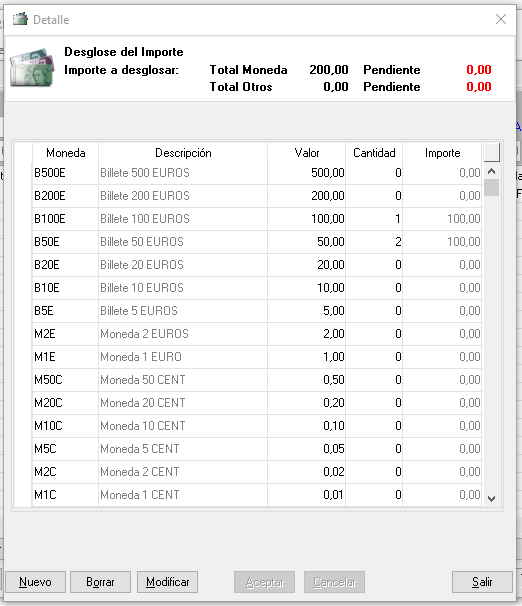The height and width of the screenshot is (606, 522).
Task: Click the Cantidad cell for Billete 20 EUROS
Action: [374, 265]
